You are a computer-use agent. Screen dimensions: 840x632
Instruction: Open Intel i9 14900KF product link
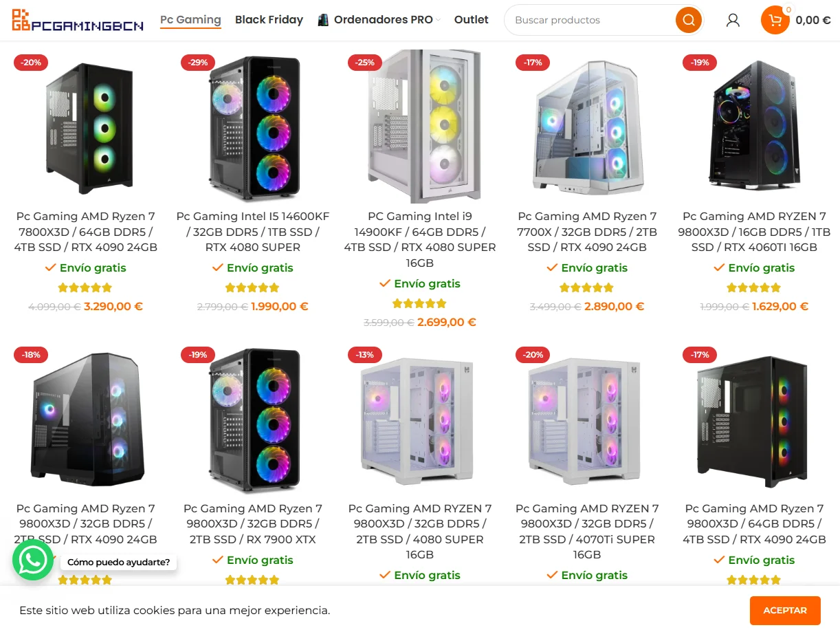(x=419, y=239)
